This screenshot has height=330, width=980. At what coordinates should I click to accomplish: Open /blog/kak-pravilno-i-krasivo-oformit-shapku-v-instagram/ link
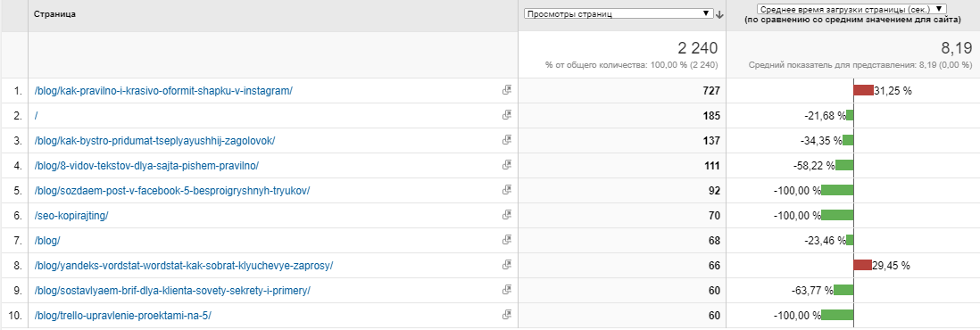(x=163, y=91)
